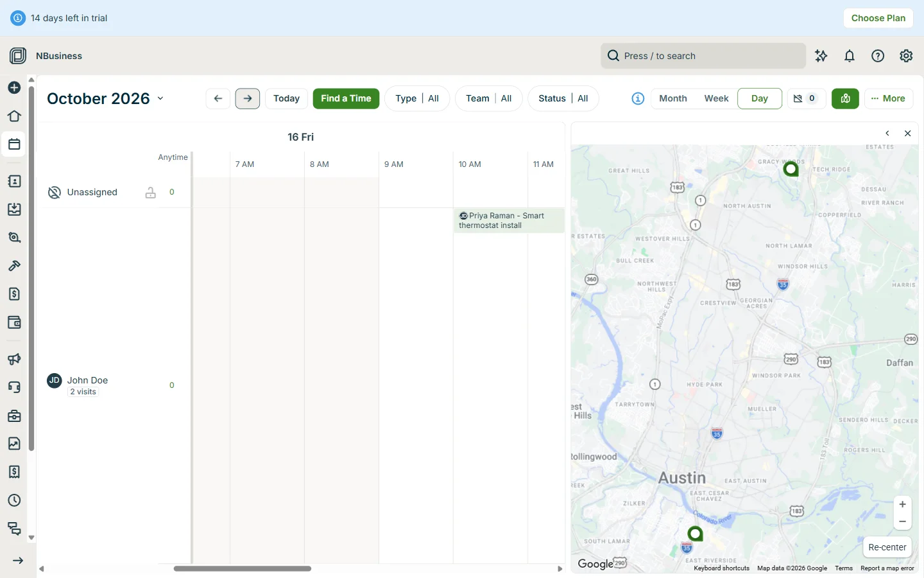Open the help question-mark icon
Screen dimensions: 924x578
click(878, 56)
